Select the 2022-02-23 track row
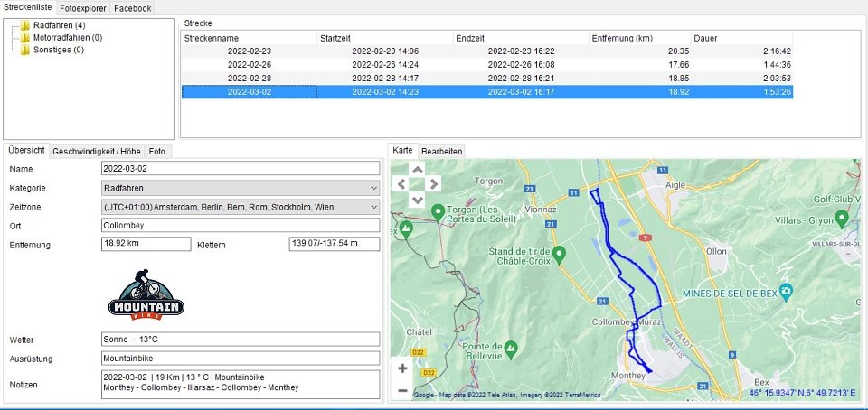The width and height of the screenshot is (868, 410). click(x=487, y=51)
